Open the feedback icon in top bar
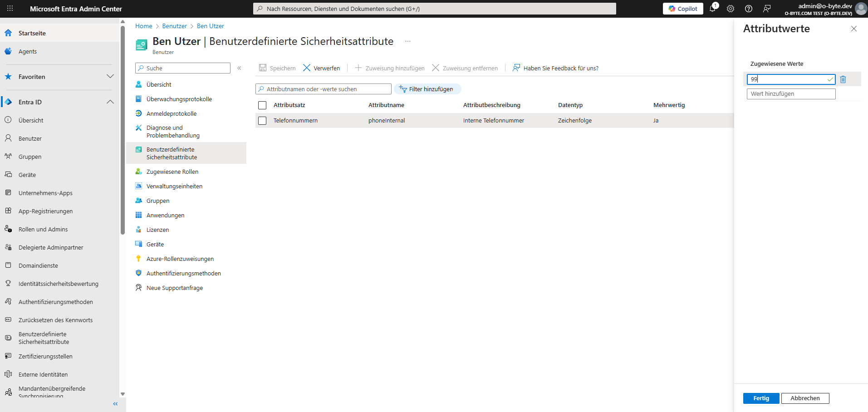The image size is (868, 412). [x=767, y=9]
